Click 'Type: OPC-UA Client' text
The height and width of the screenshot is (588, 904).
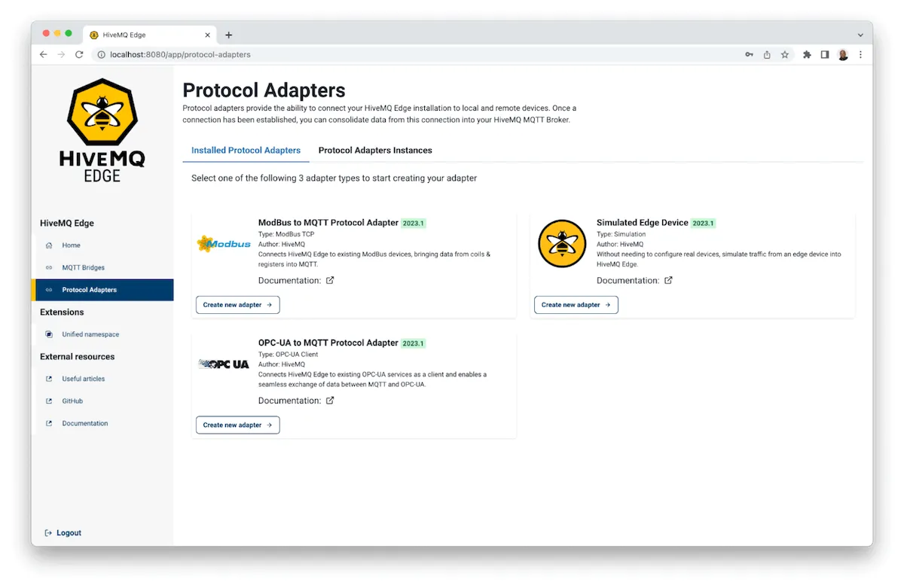click(x=289, y=355)
